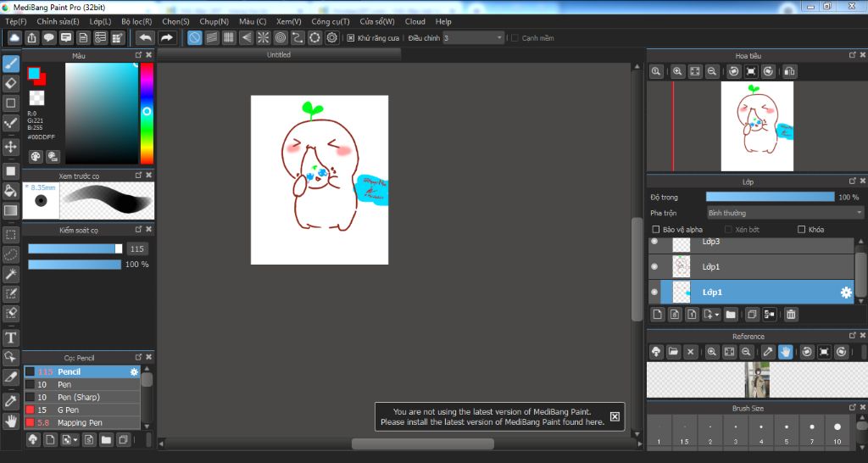The image size is (868, 463).
Task: Open the color palette wheel icon
Action: pos(36,157)
